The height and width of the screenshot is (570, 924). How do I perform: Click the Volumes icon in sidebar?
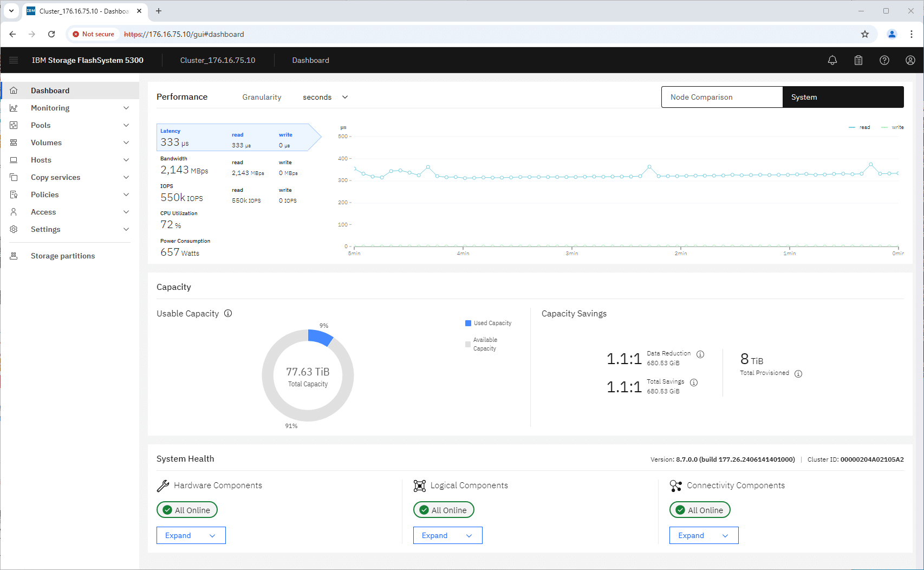tap(14, 142)
